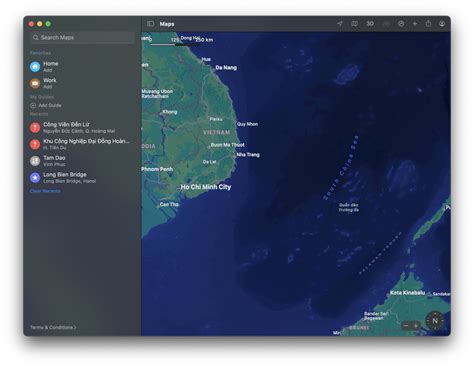Toggle the 3D map view
The image size is (474, 367).
[x=370, y=24]
